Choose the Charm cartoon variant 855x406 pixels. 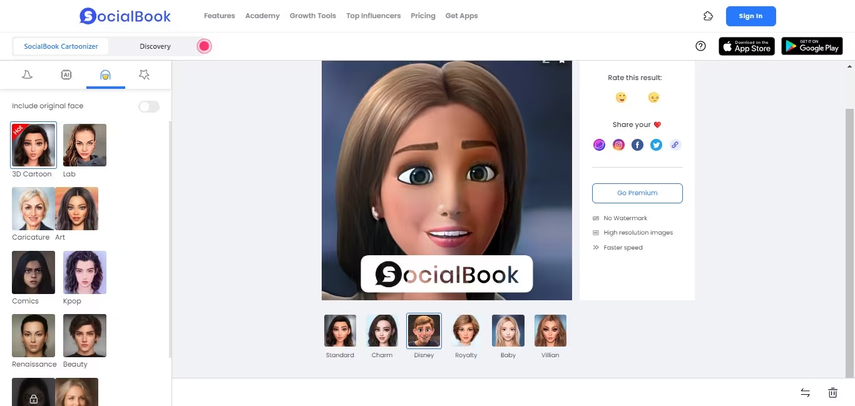[x=382, y=331]
